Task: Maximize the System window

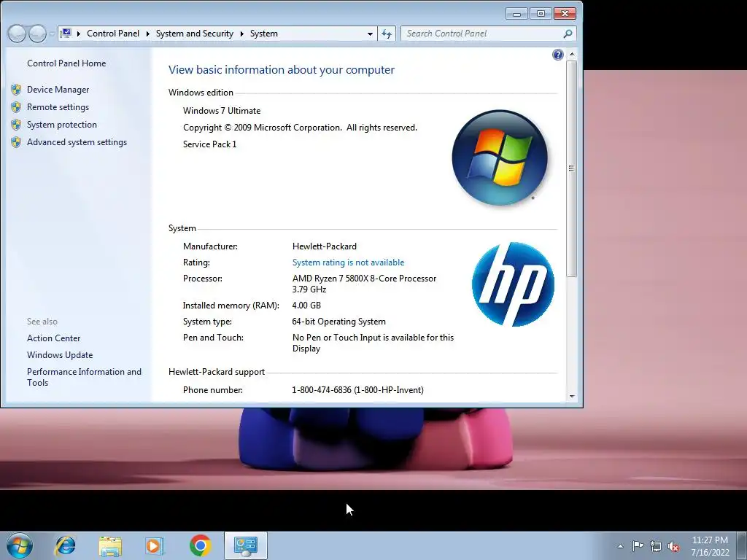Action: click(x=541, y=13)
